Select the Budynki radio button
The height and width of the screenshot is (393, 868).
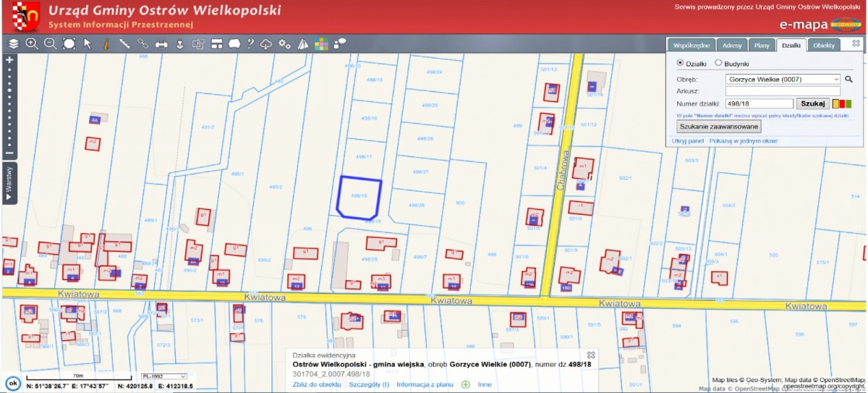point(718,63)
